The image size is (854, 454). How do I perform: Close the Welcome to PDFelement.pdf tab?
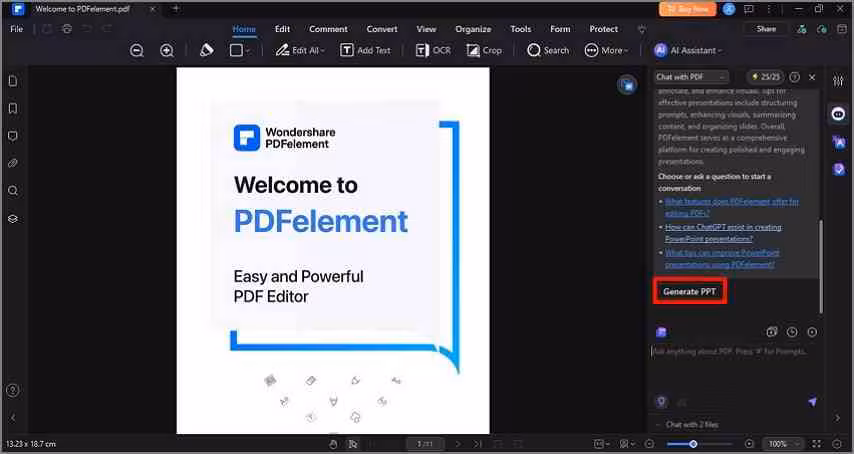(x=152, y=9)
